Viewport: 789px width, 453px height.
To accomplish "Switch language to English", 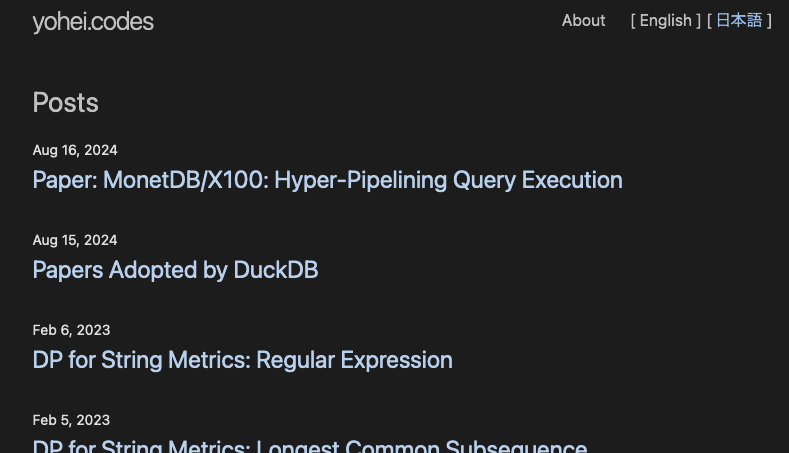I will 665,21.
